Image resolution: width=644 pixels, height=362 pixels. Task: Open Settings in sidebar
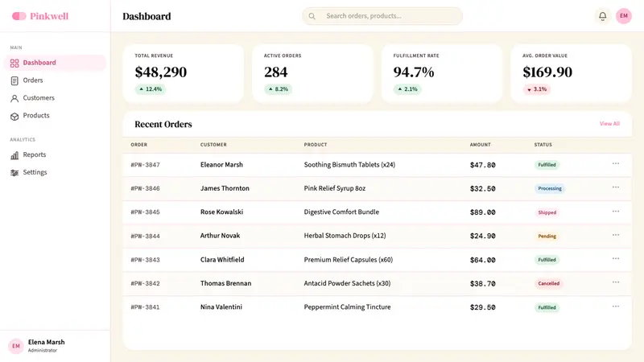(x=55, y=172)
